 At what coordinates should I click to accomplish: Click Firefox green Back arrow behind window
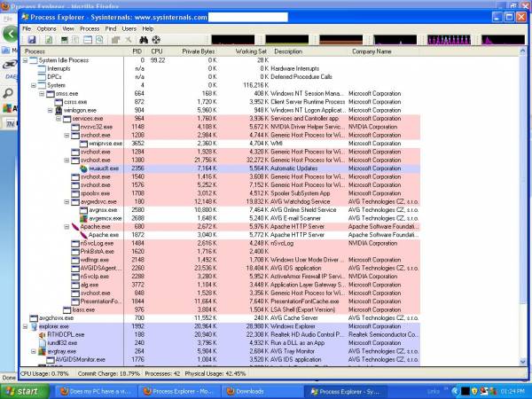[x=11, y=34]
